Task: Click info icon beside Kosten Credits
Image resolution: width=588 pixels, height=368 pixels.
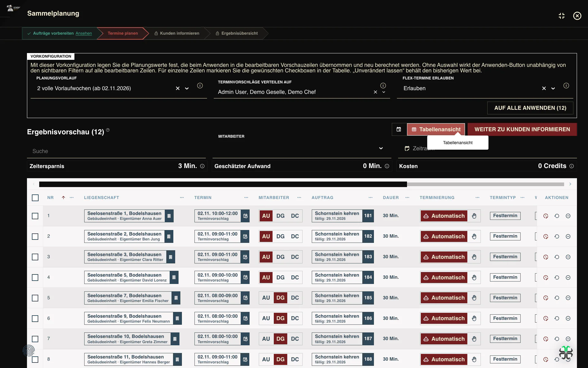Action: pyautogui.click(x=572, y=166)
